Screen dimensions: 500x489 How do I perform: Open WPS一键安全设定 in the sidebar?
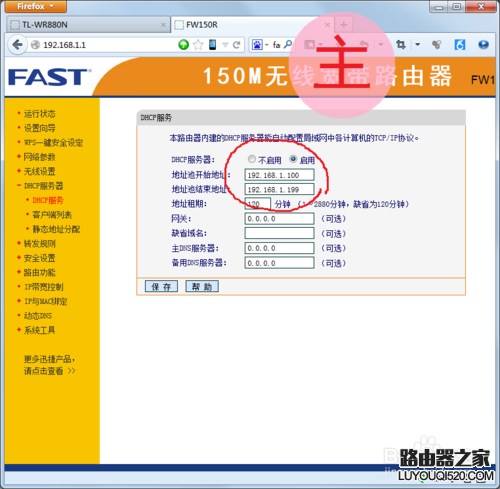[x=53, y=143]
